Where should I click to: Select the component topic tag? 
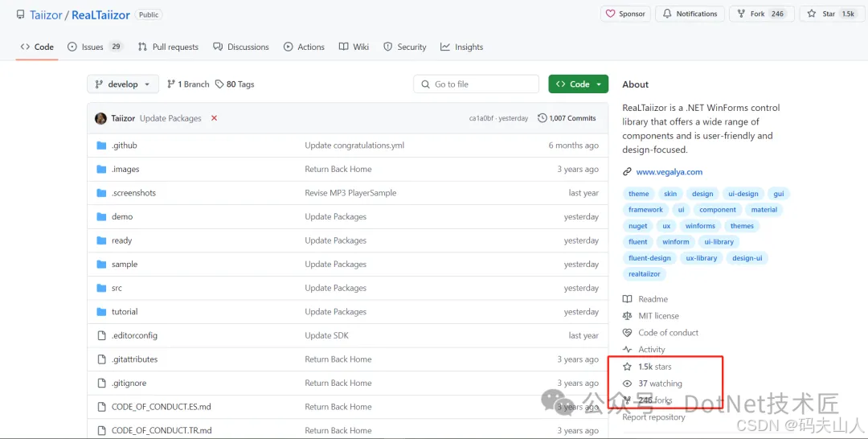[718, 210]
